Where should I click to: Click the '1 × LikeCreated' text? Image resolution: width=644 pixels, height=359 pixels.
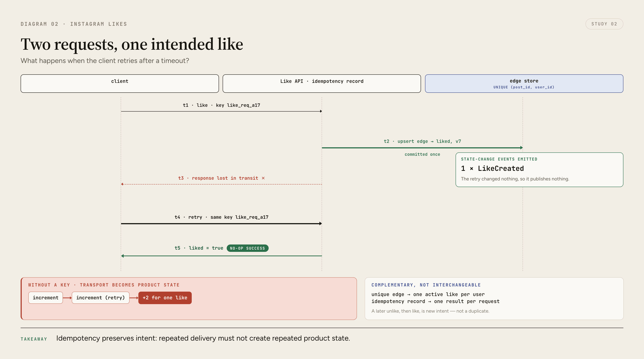(492, 169)
